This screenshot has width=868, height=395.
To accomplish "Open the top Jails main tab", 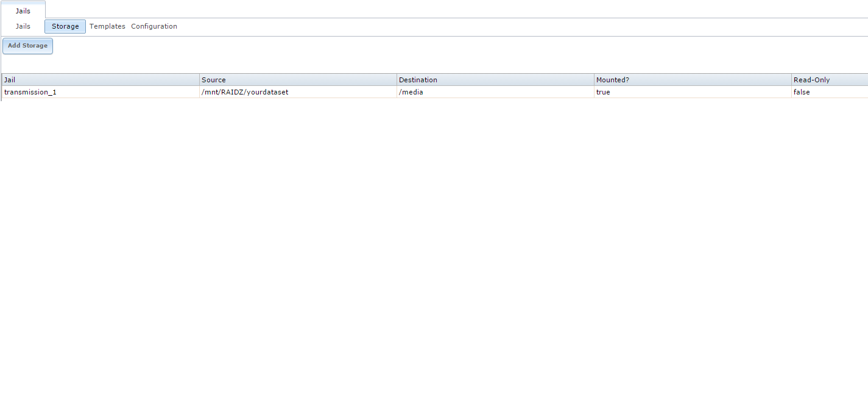I will tap(23, 10).
